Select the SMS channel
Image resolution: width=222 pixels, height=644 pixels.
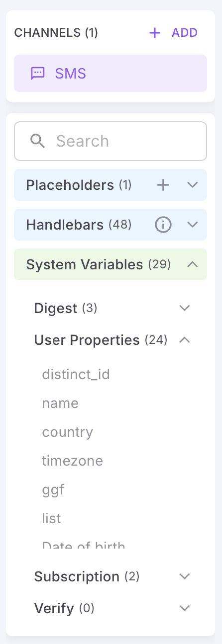[x=111, y=74]
